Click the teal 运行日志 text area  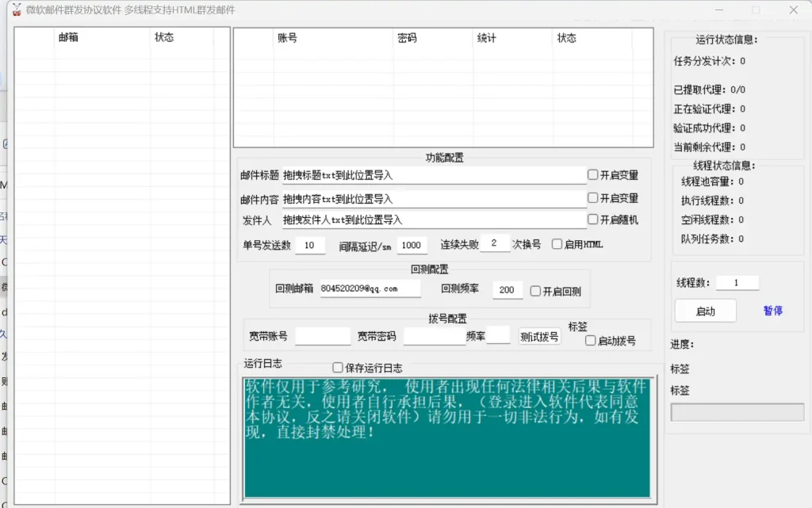click(447, 437)
